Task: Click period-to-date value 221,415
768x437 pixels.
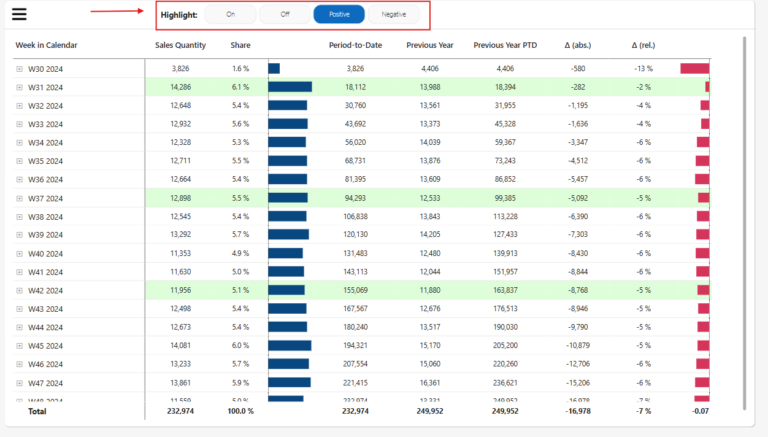Action: (355, 383)
